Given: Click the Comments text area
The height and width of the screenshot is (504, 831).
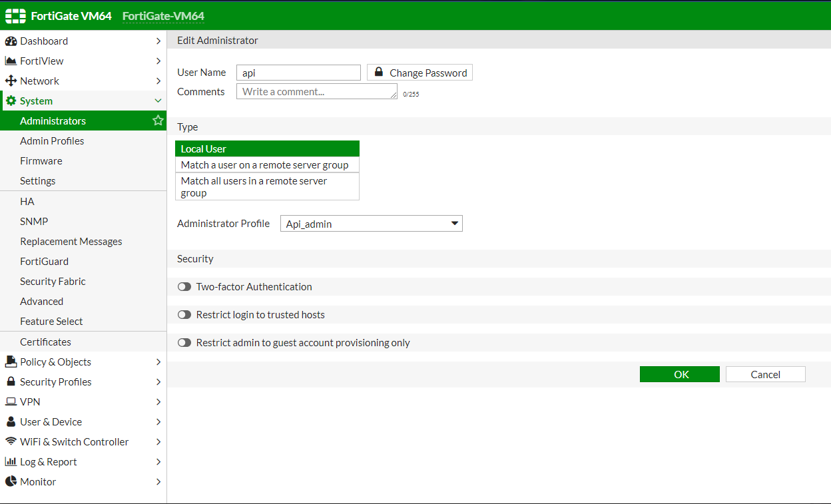Looking at the screenshot, I should pos(317,91).
